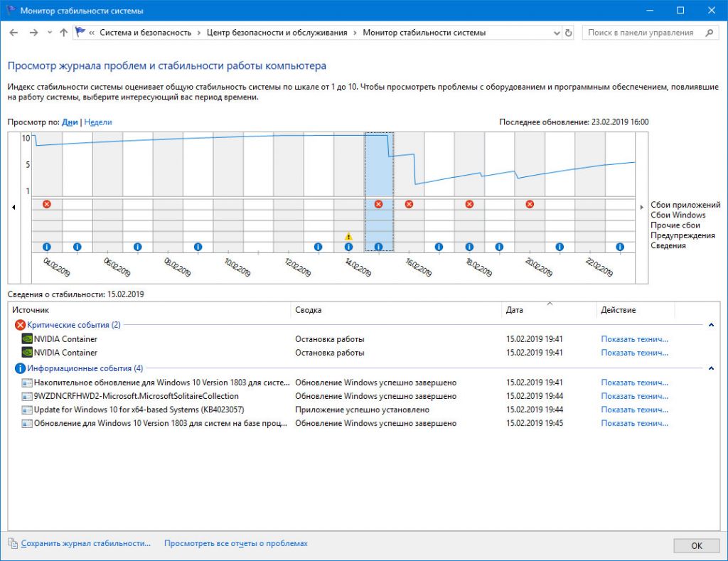The image size is (728, 561).
Task: Switch the view to Дни
Action: (x=70, y=122)
